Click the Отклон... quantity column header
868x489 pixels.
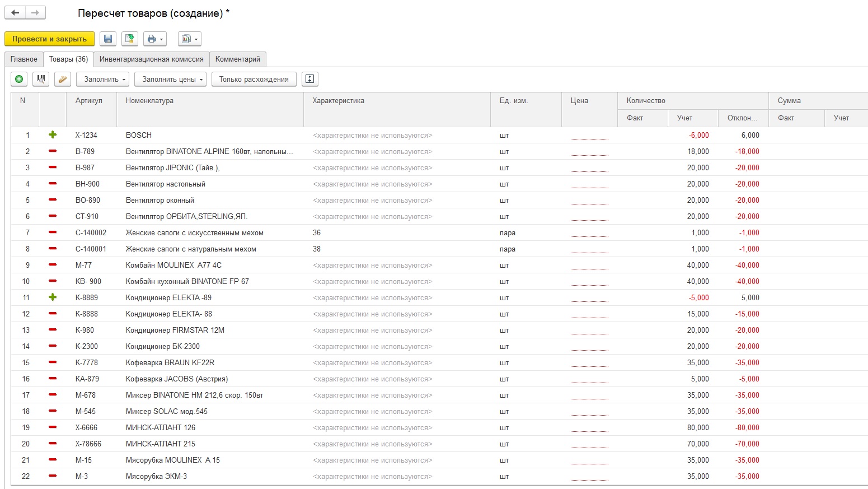[743, 118]
